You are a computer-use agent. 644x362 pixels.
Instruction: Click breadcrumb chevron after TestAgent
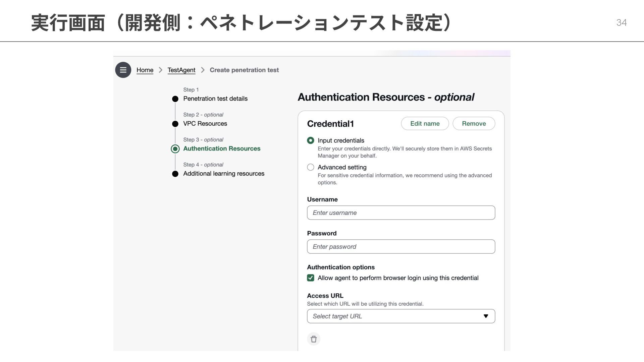click(203, 70)
